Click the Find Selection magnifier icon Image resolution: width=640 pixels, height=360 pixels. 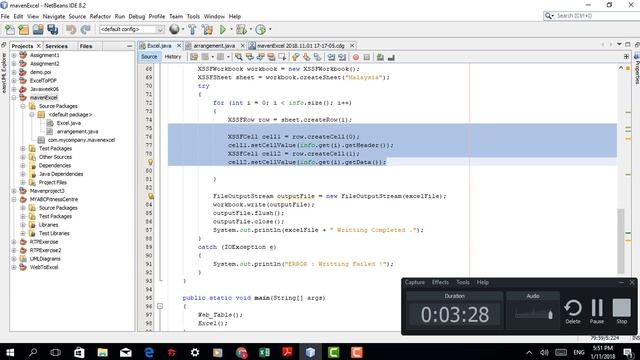(238, 57)
